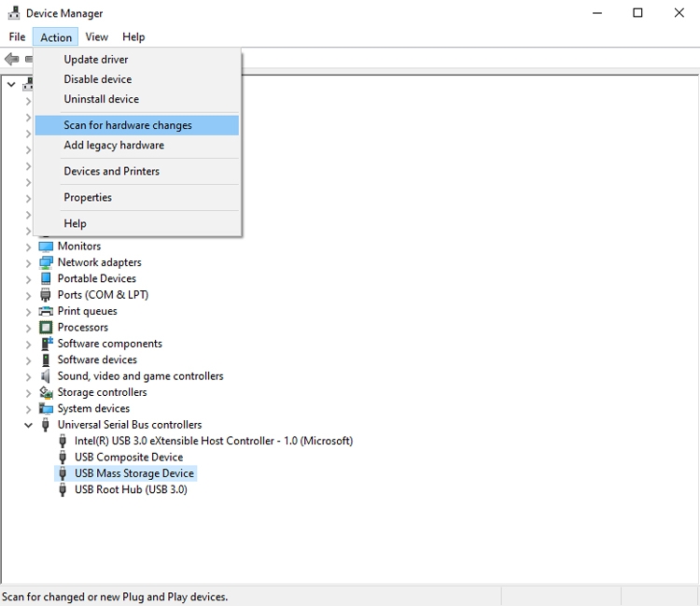700x606 pixels.
Task: Click the Universal Serial Bus controllers USB icon
Action: (x=45, y=425)
